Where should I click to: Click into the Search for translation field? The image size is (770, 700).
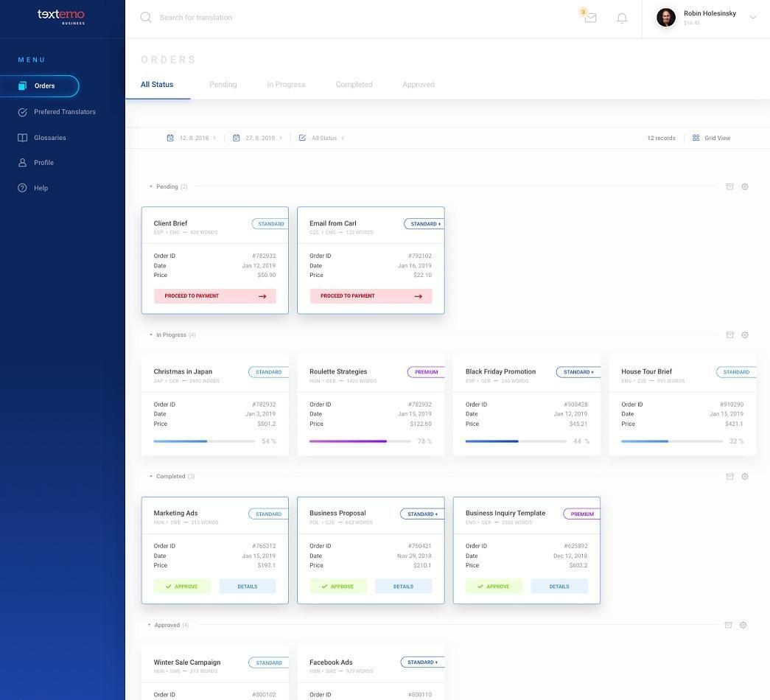click(195, 18)
